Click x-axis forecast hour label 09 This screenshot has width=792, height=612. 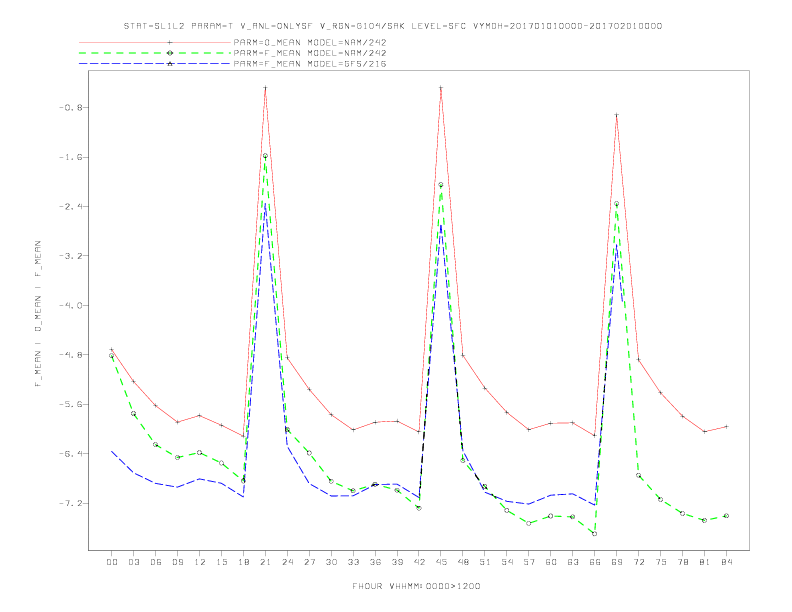177,562
